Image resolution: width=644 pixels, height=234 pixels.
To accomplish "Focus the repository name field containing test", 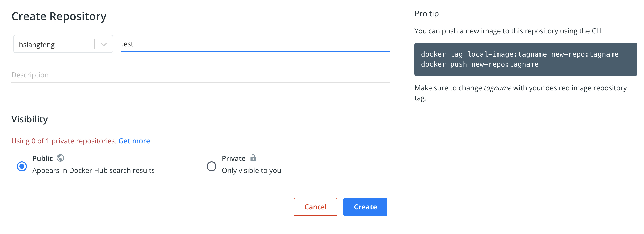I will 255,44.
